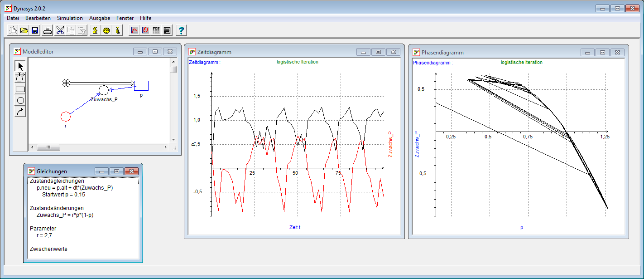
Task: Pick the rectangle stock tool
Action: 20,89
